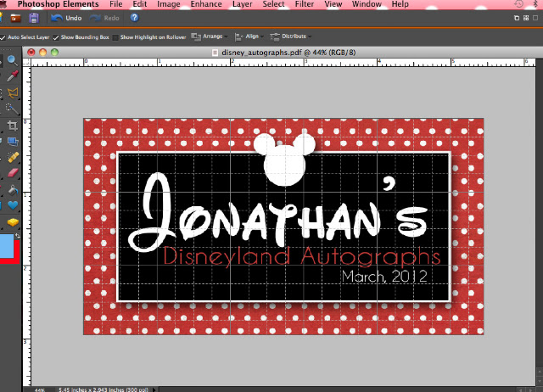The image size is (543, 392).
Task: Open the View menu
Action: pos(333,4)
